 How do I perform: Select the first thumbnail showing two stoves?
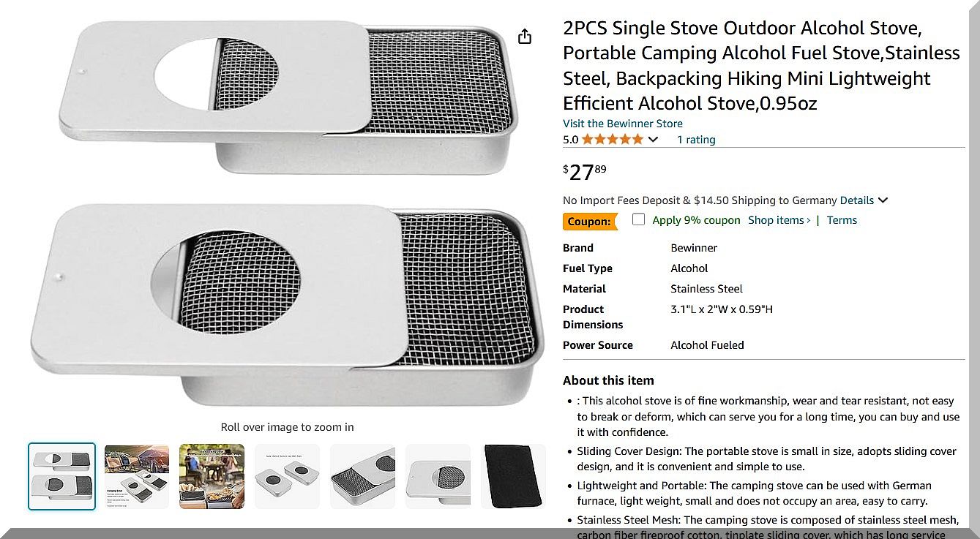coord(62,476)
